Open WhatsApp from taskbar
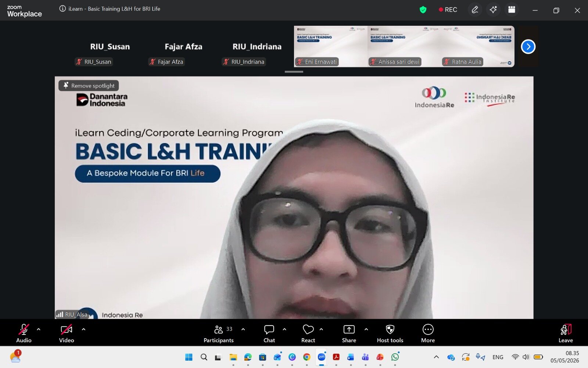 pos(395,357)
